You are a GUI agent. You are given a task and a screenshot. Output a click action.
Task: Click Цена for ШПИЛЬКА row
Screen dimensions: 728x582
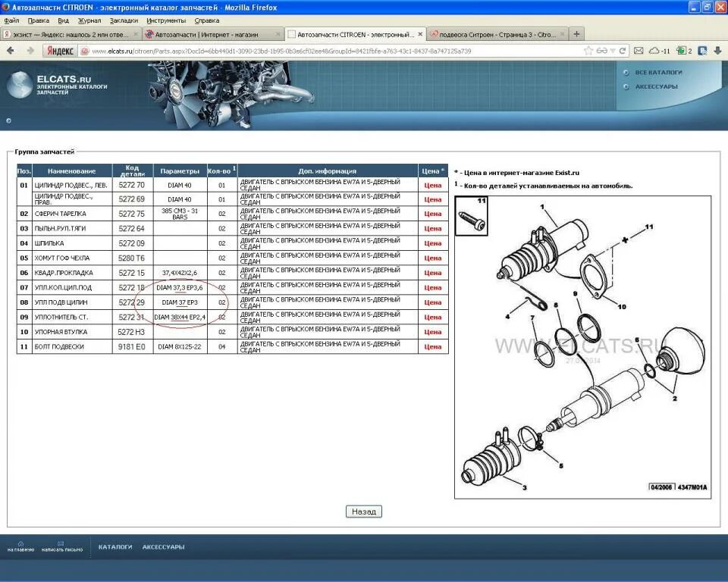tap(432, 243)
